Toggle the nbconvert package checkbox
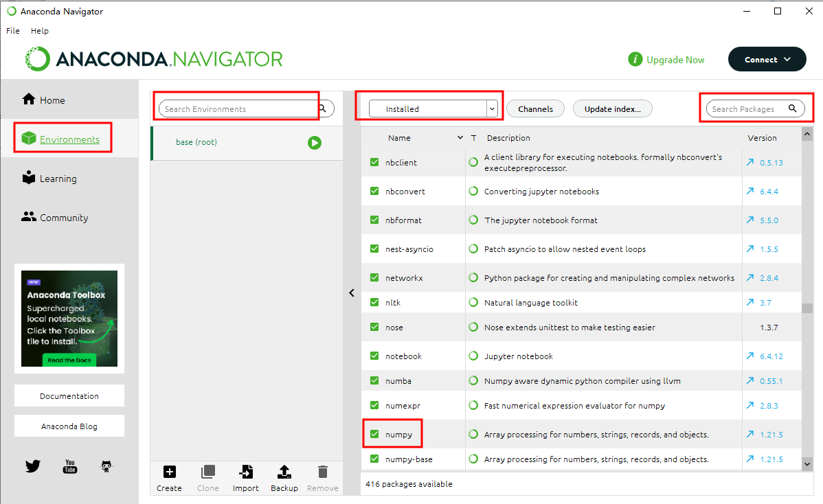The height and width of the screenshot is (504, 823). (x=374, y=191)
